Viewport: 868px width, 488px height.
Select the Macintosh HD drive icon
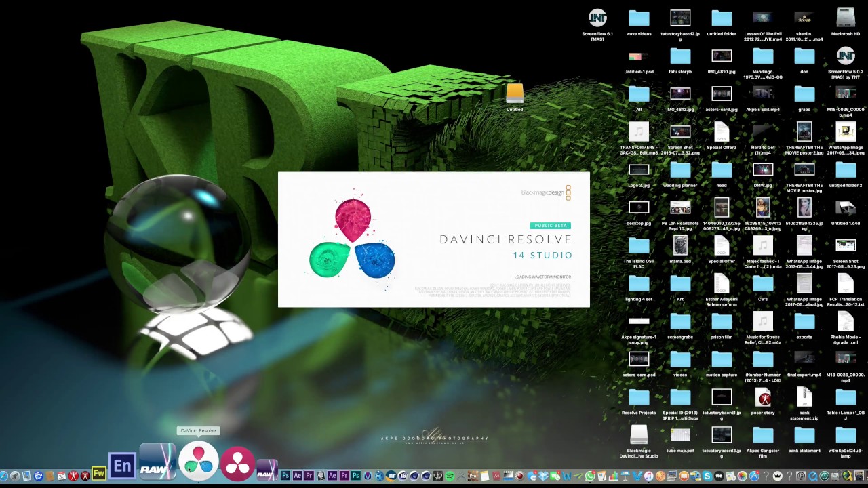(846, 23)
